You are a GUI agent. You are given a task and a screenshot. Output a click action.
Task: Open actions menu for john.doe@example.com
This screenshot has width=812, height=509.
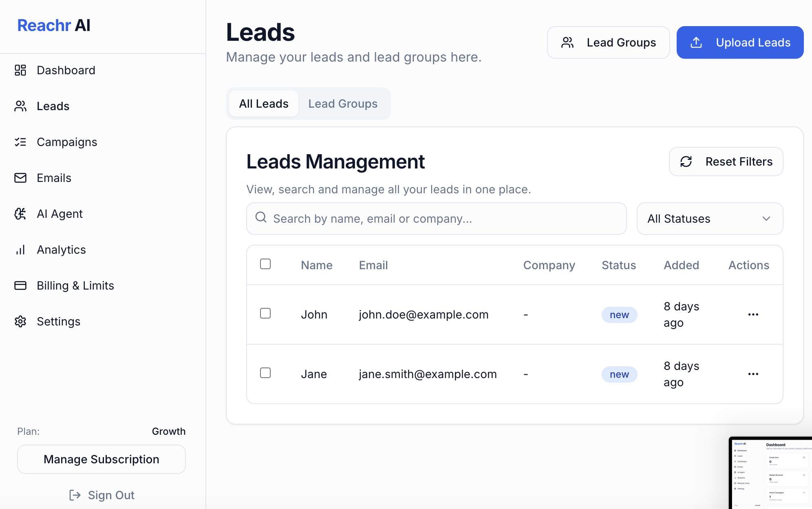tap(753, 314)
